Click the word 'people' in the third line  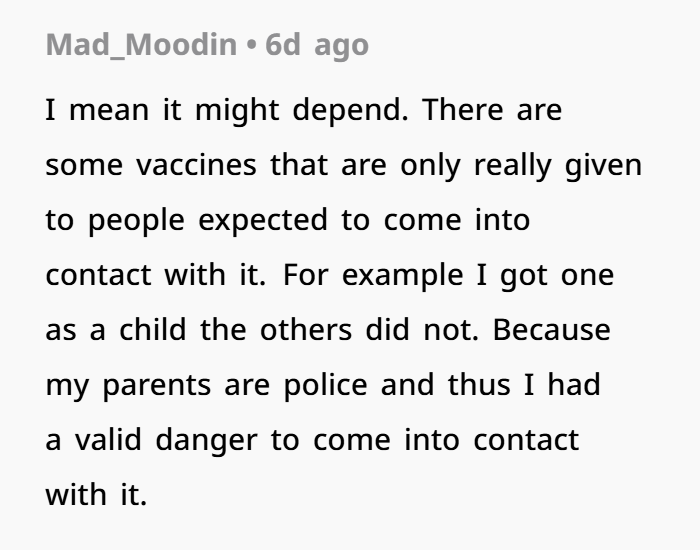tap(136, 220)
